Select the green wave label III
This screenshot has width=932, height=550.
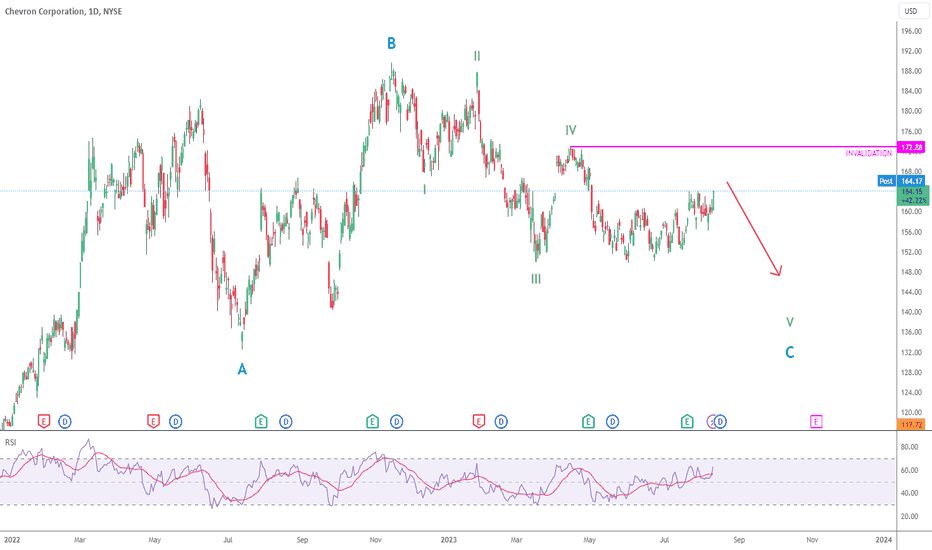536,279
